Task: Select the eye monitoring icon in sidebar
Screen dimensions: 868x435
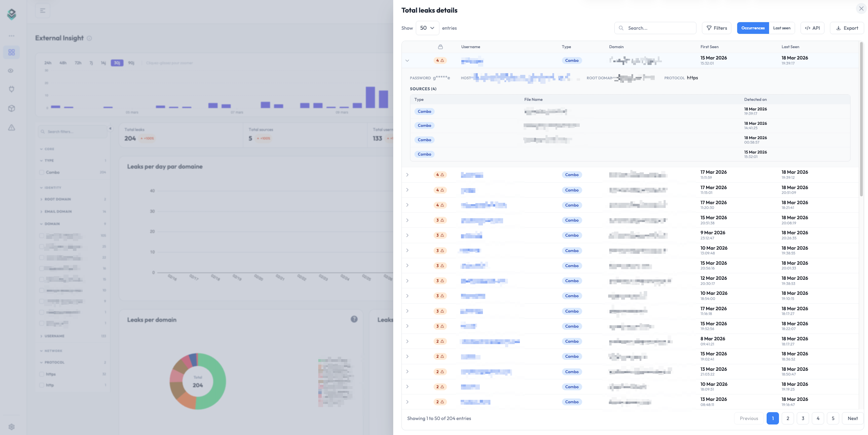Action: click(11, 71)
